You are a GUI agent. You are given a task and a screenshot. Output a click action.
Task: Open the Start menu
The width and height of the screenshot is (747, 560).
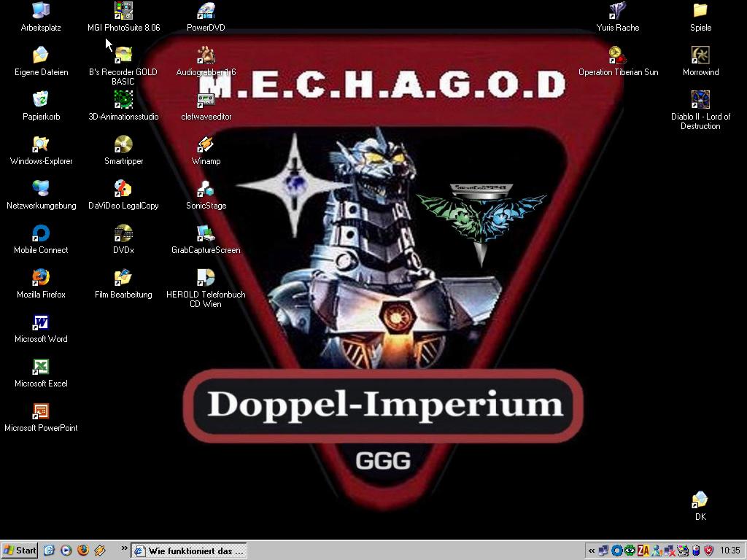[x=20, y=551]
